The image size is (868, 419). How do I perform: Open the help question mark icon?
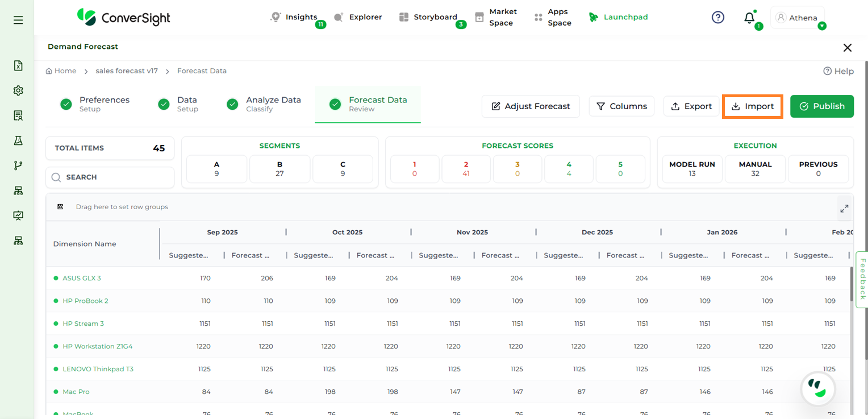pos(718,18)
